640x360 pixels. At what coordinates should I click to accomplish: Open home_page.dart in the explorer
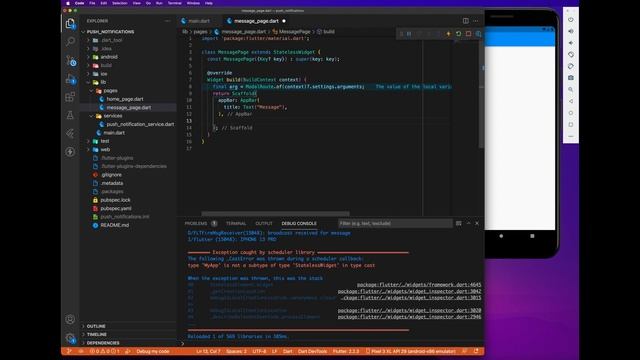click(125, 99)
